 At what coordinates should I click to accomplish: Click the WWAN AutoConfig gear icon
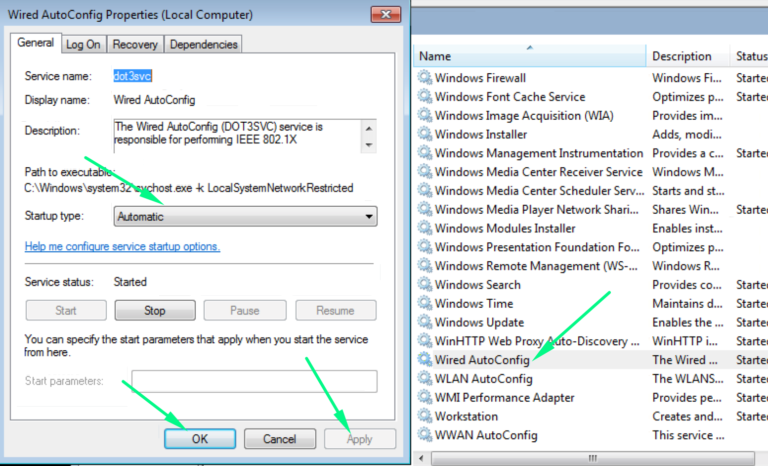[425, 435]
